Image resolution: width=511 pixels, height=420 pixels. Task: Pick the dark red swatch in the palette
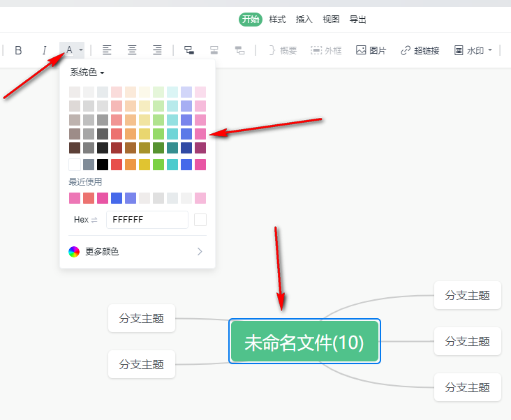click(x=117, y=148)
